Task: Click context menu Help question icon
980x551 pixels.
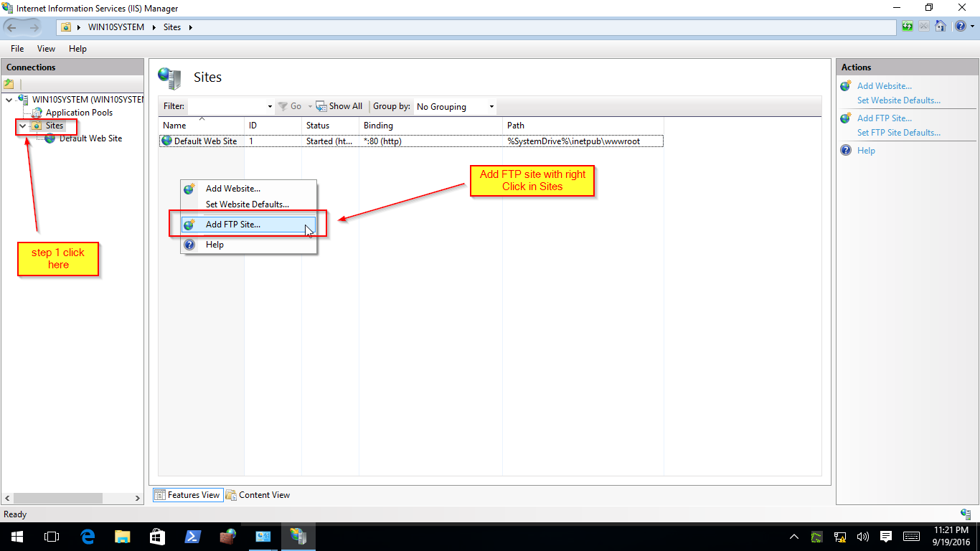Action: (189, 245)
